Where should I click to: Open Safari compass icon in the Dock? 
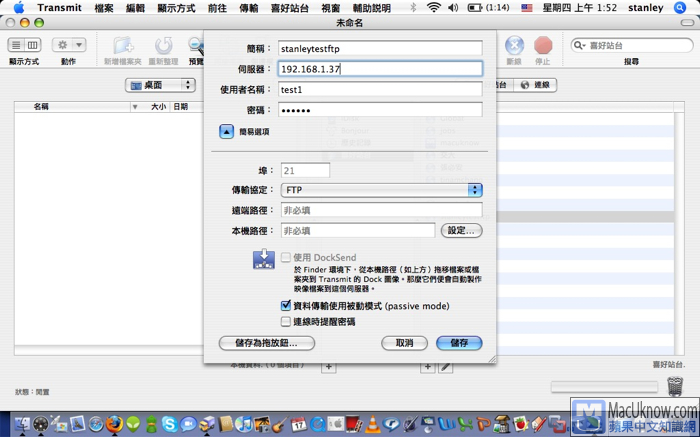tap(96, 423)
